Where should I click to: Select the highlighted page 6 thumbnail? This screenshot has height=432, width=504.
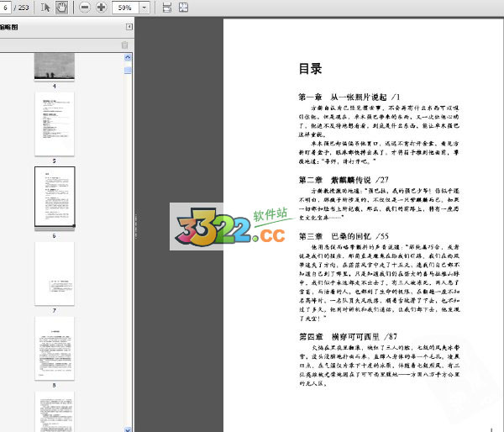click(x=55, y=197)
